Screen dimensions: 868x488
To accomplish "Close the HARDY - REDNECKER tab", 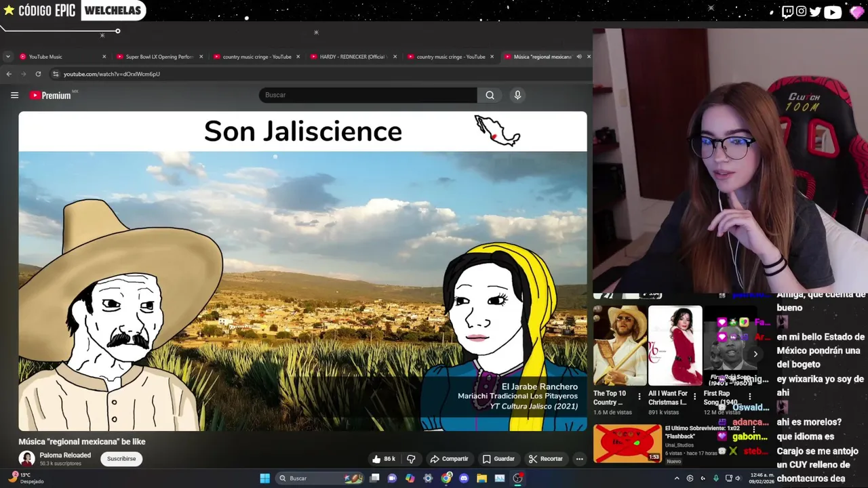I will pos(395,57).
